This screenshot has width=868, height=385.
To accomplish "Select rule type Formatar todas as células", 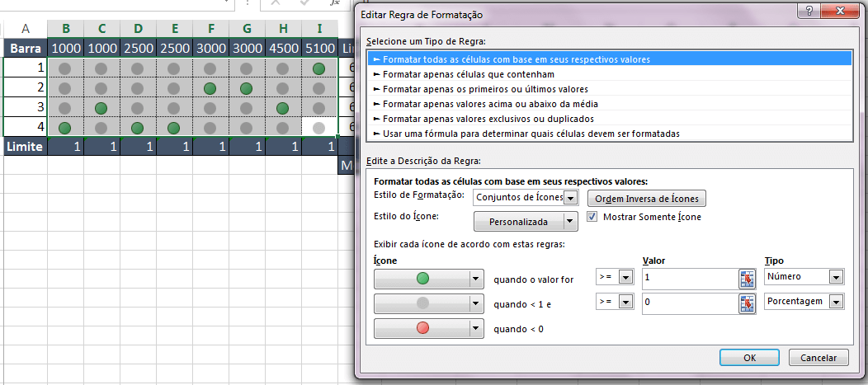I will coord(609,59).
